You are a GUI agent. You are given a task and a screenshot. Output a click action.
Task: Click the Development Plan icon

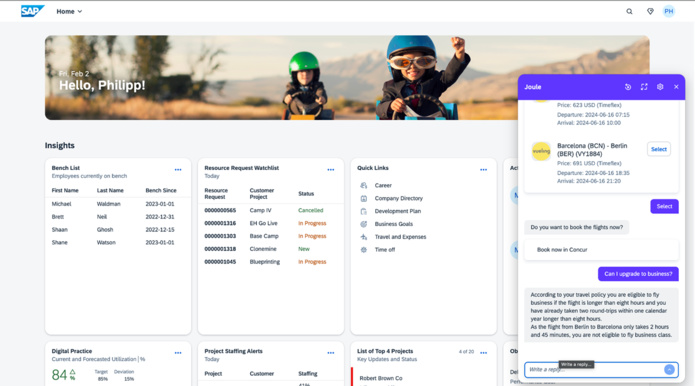[x=363, y=211]
